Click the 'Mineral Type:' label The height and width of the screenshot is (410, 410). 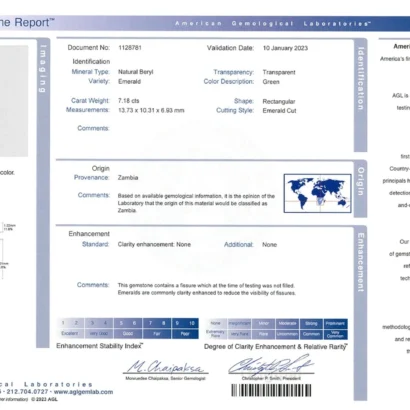coord(91,72)
